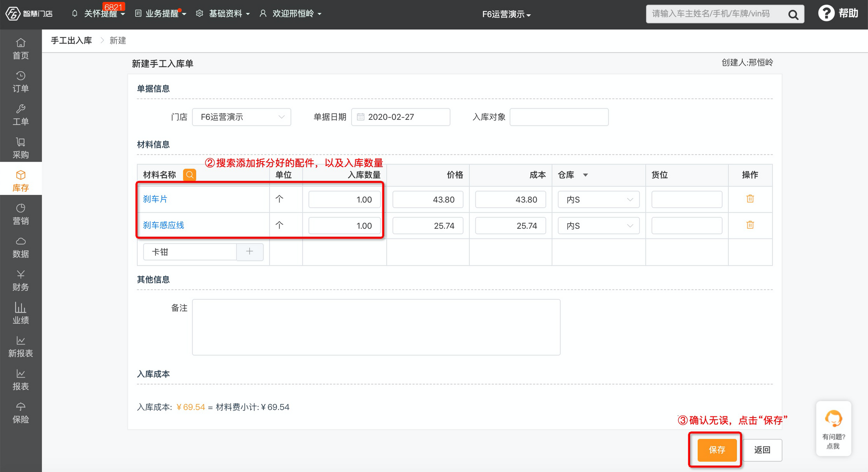Open the 采购 purchasing sidebar item
This screenshot has height=472, width=868.
click(x=21, y=148)
